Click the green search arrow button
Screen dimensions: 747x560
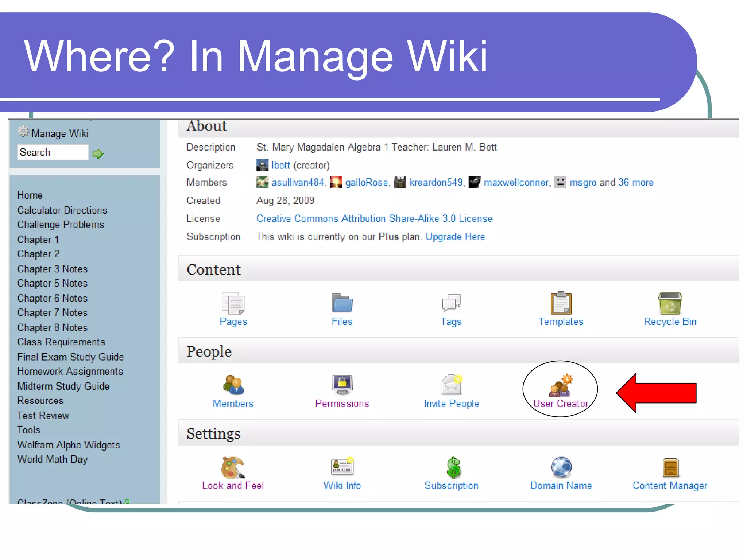click(x=98, y=154)
